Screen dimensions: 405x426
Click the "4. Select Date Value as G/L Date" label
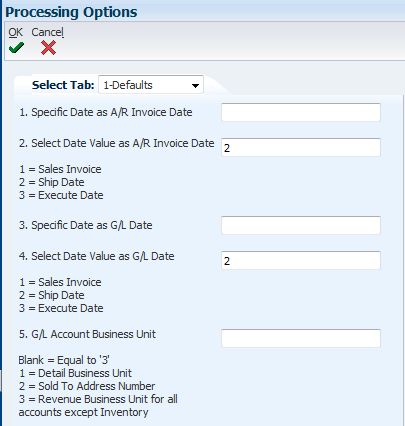pos(97,256)
